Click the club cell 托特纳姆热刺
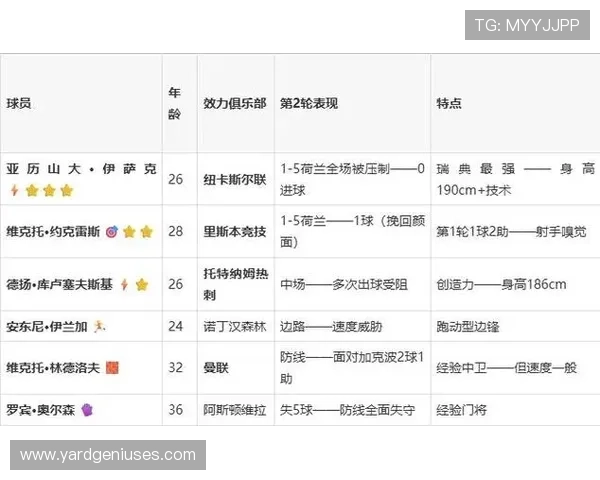The height and width of the screenshot is (480, 600). pos(236,284)
